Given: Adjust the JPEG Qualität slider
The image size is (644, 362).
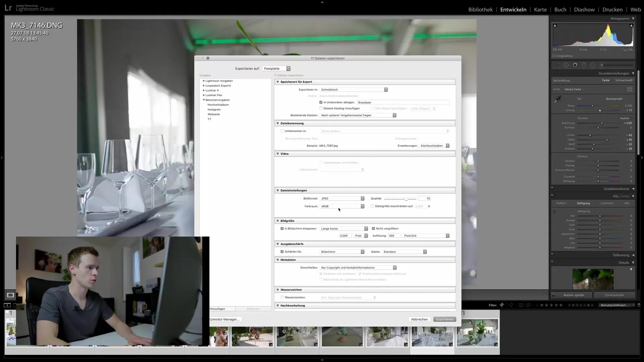Looking at the screenshot, I should 406,199.
